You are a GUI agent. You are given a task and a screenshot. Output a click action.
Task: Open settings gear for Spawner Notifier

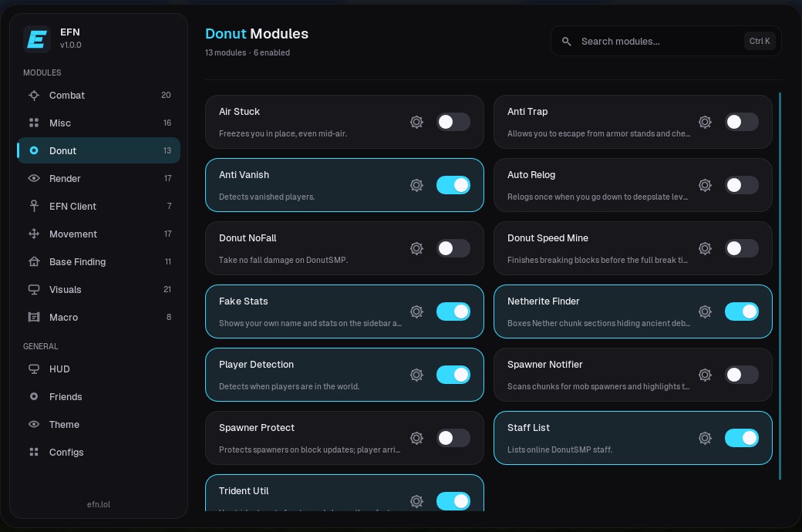click(706, 375)
